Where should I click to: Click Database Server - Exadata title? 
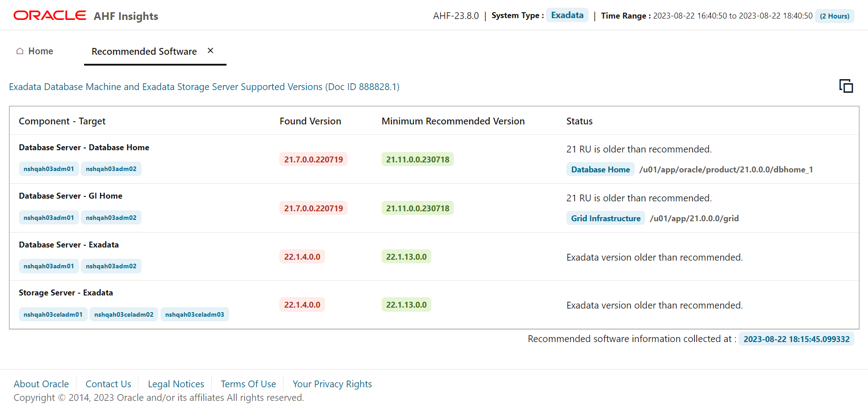pos(69,245)
